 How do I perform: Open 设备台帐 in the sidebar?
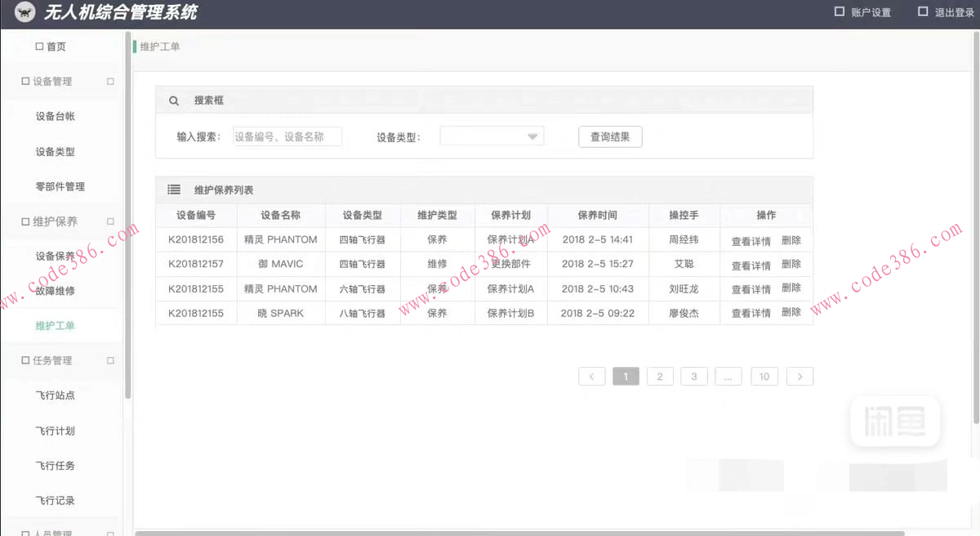[x=55, y=117]
